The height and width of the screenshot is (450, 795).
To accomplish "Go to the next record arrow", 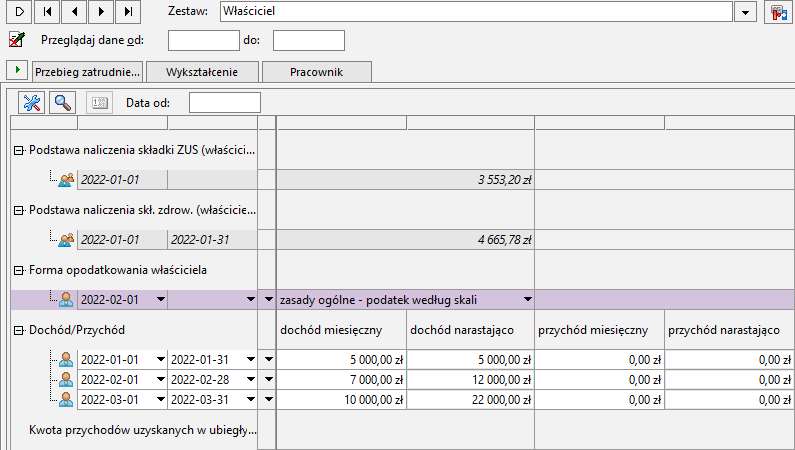I will (x=100, y=12).
